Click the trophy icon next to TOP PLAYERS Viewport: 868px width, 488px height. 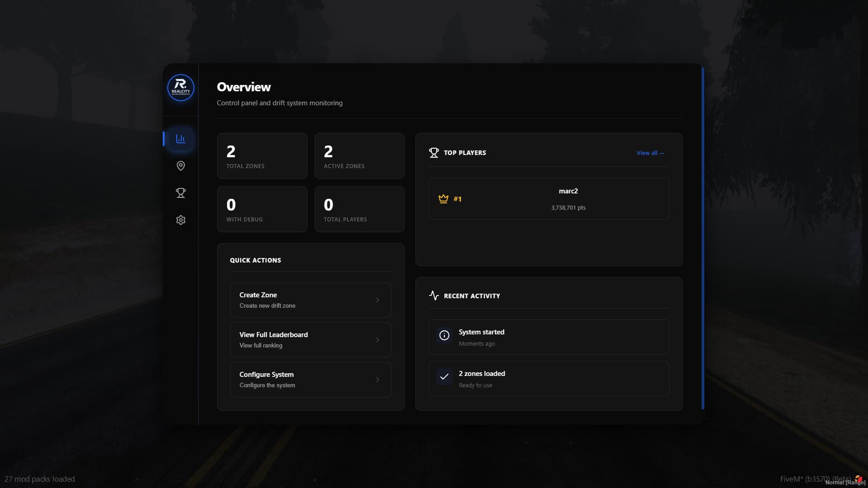(x=434, y=152)
